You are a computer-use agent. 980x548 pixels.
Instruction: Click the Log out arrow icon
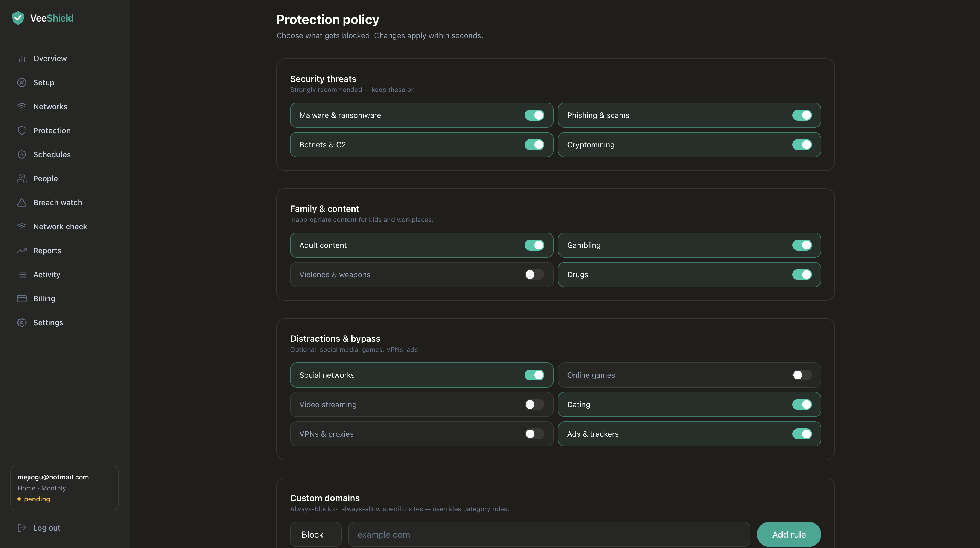[x=22, y=528]
